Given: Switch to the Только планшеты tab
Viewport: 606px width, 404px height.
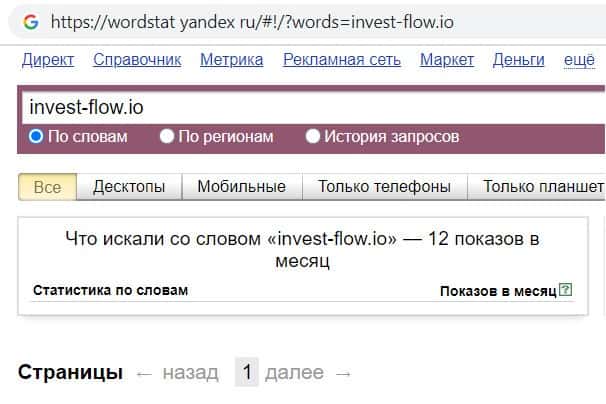Looking at the screenshot, I should [537, 187].
